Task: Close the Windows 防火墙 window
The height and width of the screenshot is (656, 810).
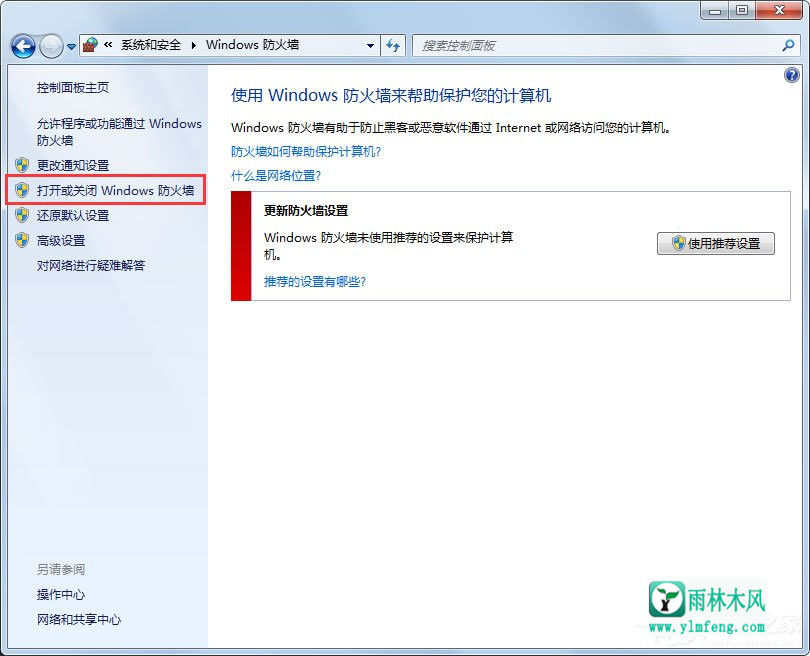Action: pos(780,10)
